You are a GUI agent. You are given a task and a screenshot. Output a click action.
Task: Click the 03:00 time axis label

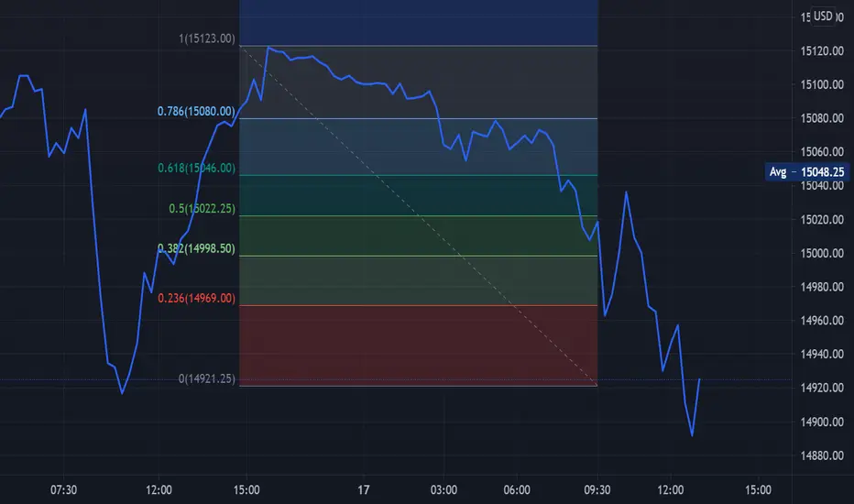(x=443, y=490)
